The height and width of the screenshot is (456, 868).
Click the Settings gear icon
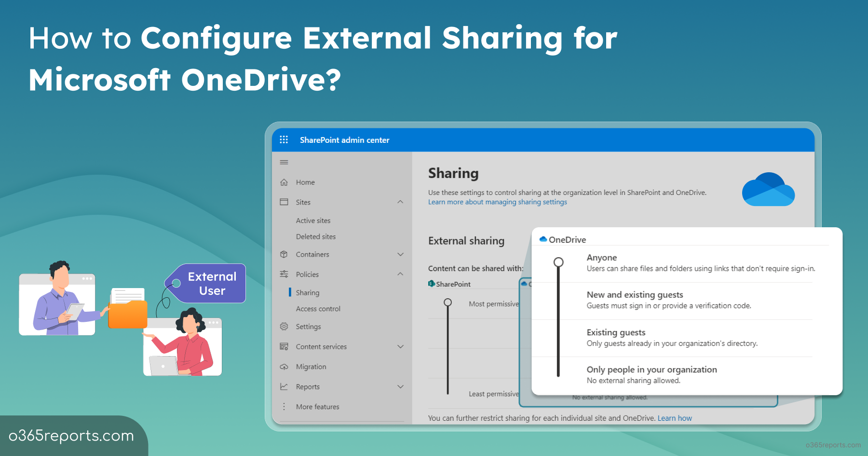pyautogui.click(x=284, y=327)
